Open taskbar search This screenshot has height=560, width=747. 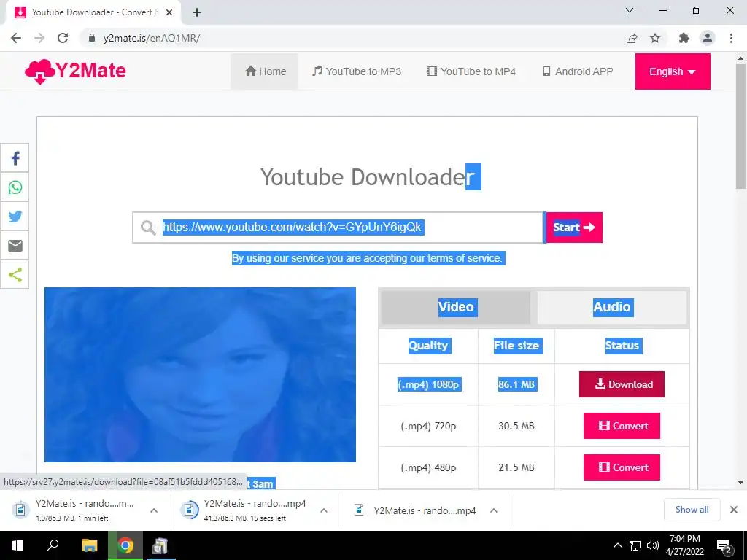53,545
